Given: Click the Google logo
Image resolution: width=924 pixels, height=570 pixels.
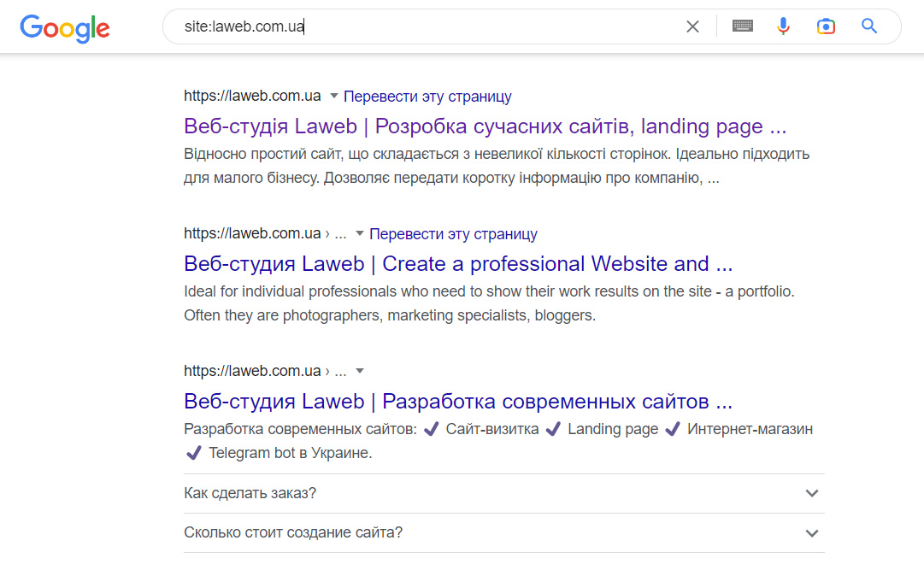Looking at the screenshot, I should pyautogui.click(x=65, y=27).
